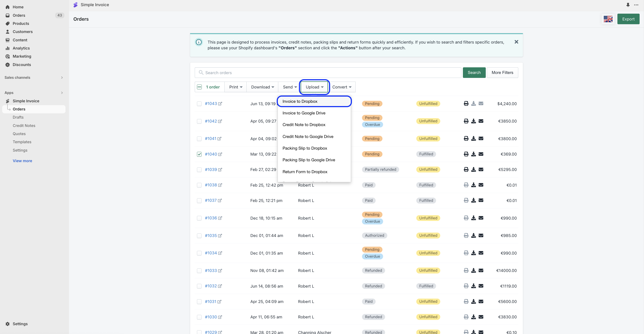Toggle the select-all checkbox beside 1 order
The height and width of the screenshot is (334, 644).
[199, 87]
